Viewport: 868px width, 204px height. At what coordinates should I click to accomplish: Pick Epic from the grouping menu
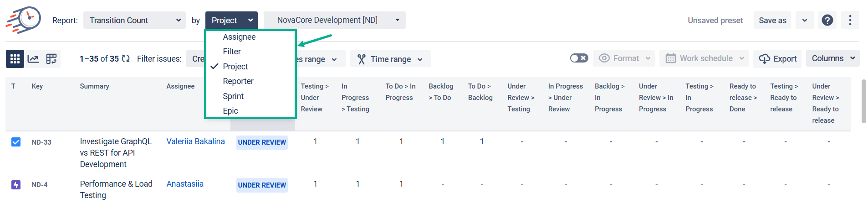click(230, 111)
